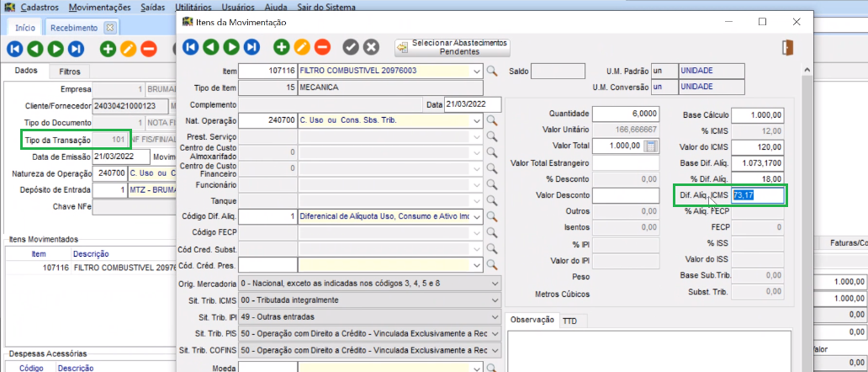
Task: Open calculator icon beside Valor Total
Action: 649,146
